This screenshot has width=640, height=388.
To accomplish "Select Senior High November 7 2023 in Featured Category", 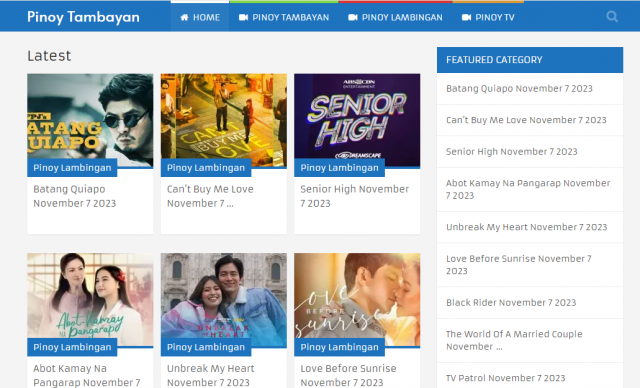I will click(511, 152).
